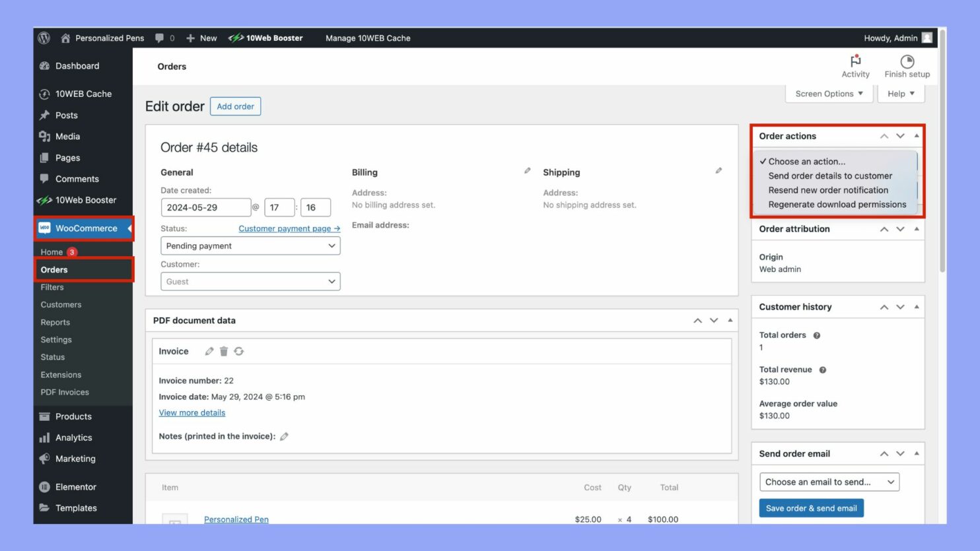This screenshot has height=551, width=980.
Task: Regenerate the invoice via the refresh icon
Action: pyautogui.click(x=238, y=351)
